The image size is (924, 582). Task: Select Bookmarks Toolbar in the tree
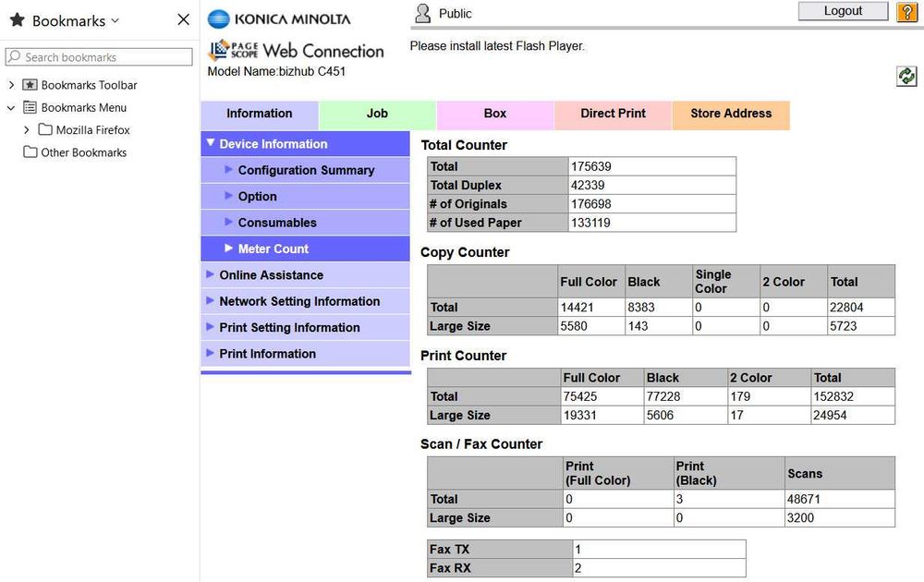[89, 85]
